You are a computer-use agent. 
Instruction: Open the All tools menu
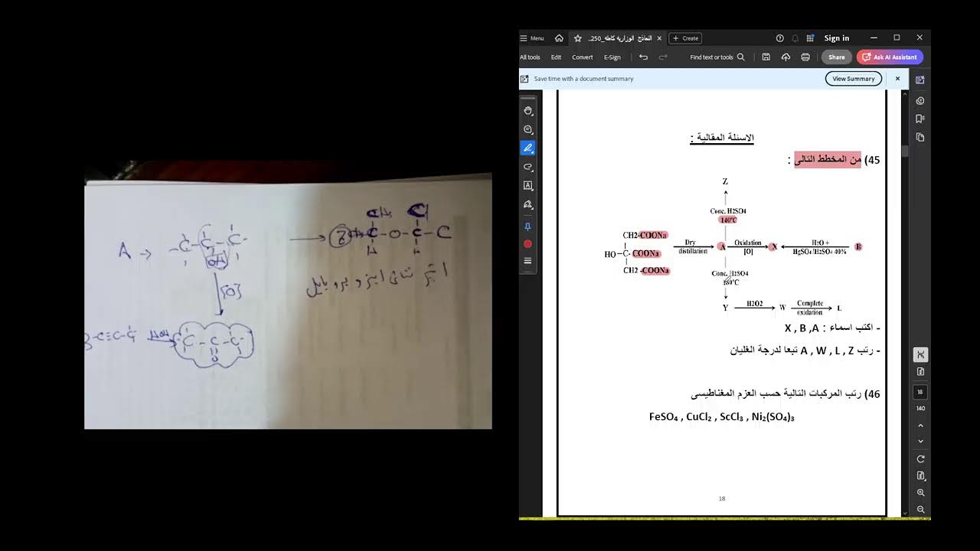pos(530,57)
